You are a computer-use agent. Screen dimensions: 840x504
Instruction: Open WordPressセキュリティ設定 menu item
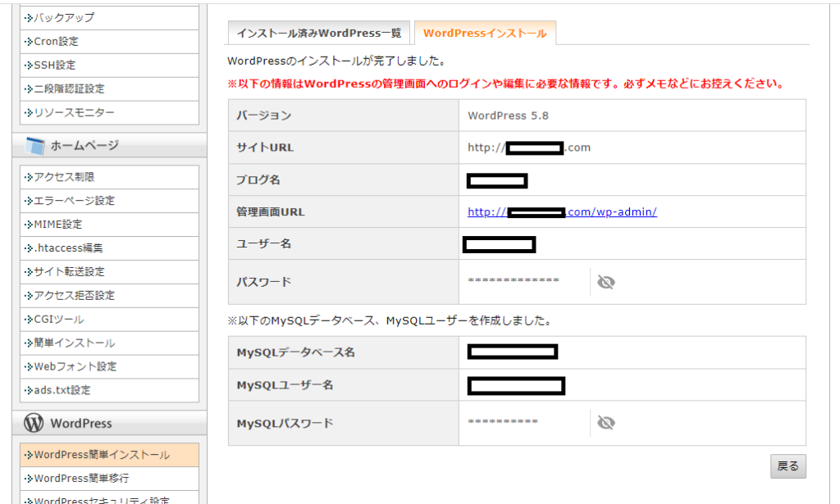point(109,498)
